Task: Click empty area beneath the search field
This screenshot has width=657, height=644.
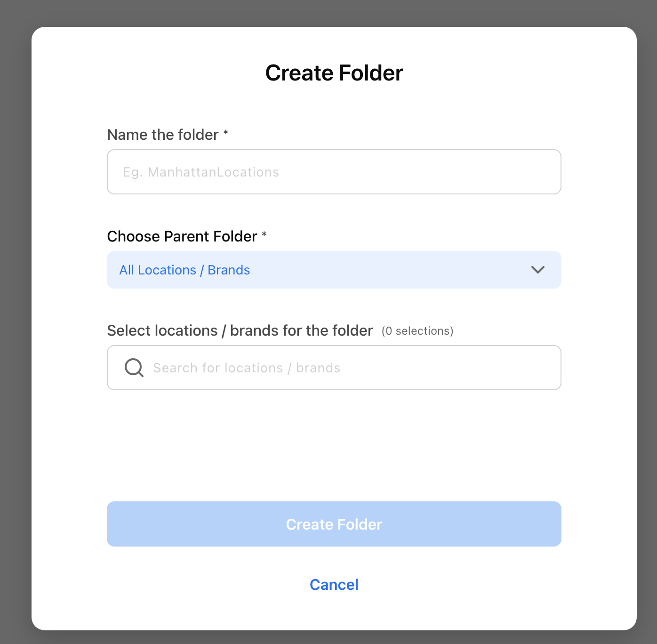Action: tap(334, 445)
